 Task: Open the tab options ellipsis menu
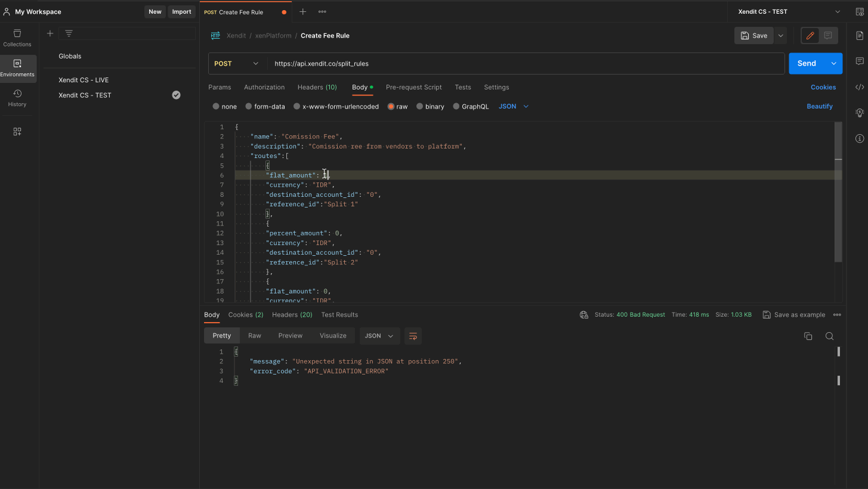click(322, 11)
